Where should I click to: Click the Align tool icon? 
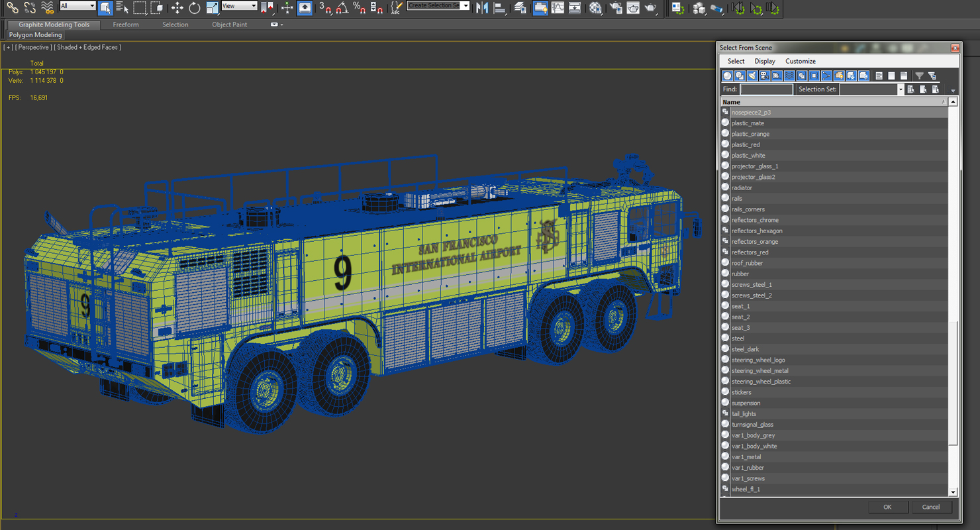click(x=500, y=8)
